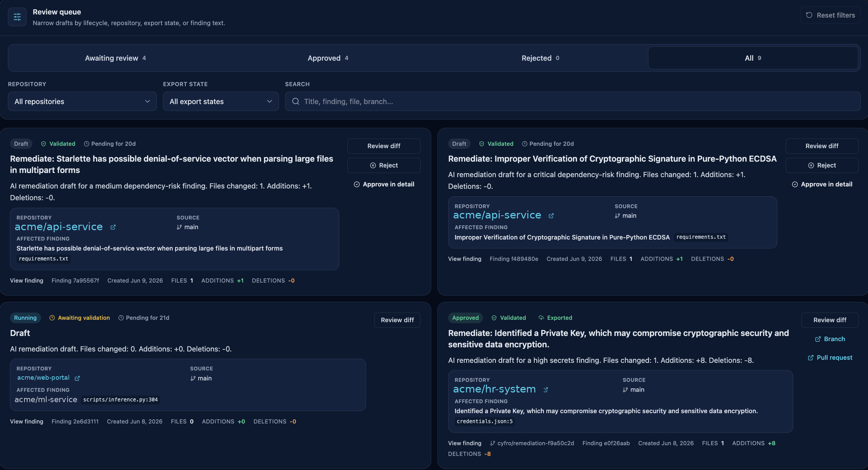Viewport: 868px width, 470px height.
Task: Open acme/api-service repository in Starlette card
Action: point(59,227)
